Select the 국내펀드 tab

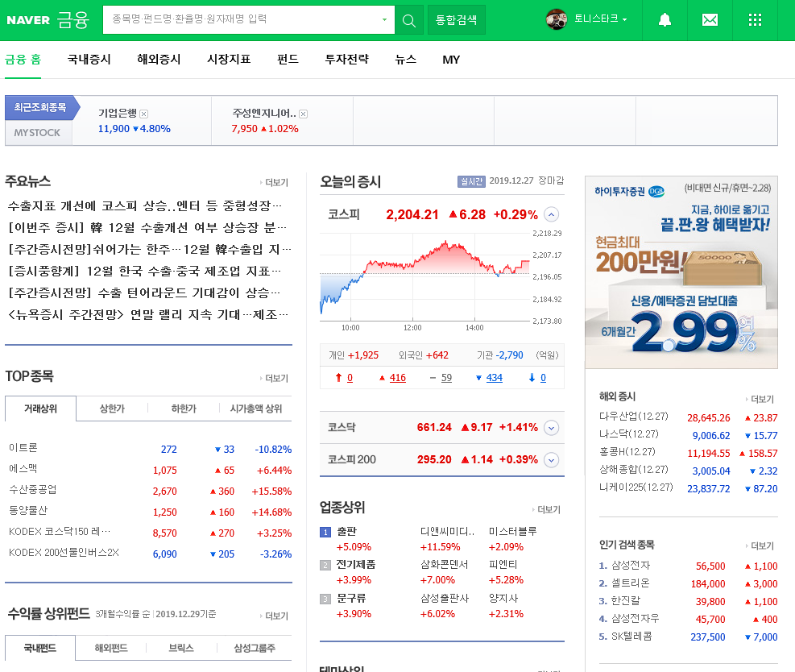pyautogui.click(x=40, y=648)
